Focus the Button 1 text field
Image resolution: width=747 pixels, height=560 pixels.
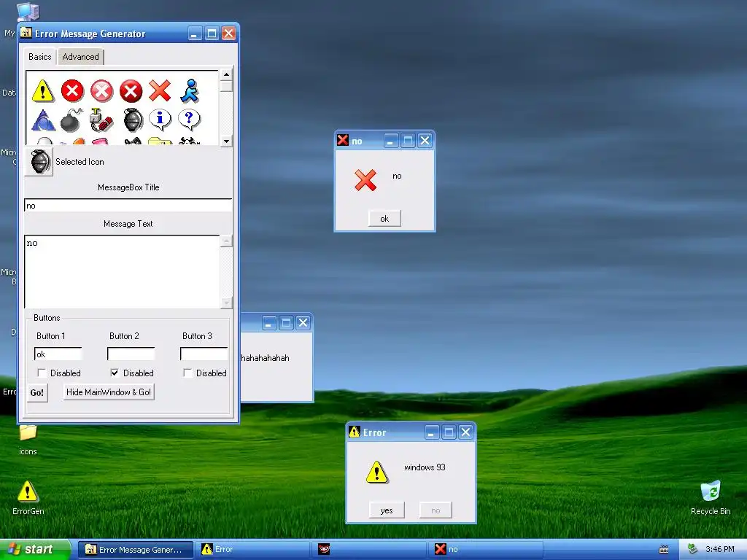tap(58, 354)
